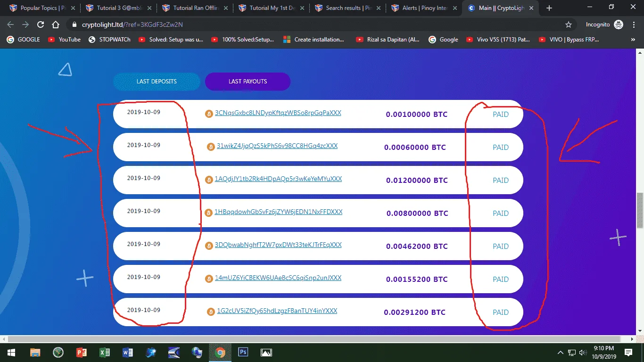Image resolution: width=644 pixels, height=362 pixels.
Task: Launch PowerPoint from the taskbar
Action: click(x=81, y=352)
